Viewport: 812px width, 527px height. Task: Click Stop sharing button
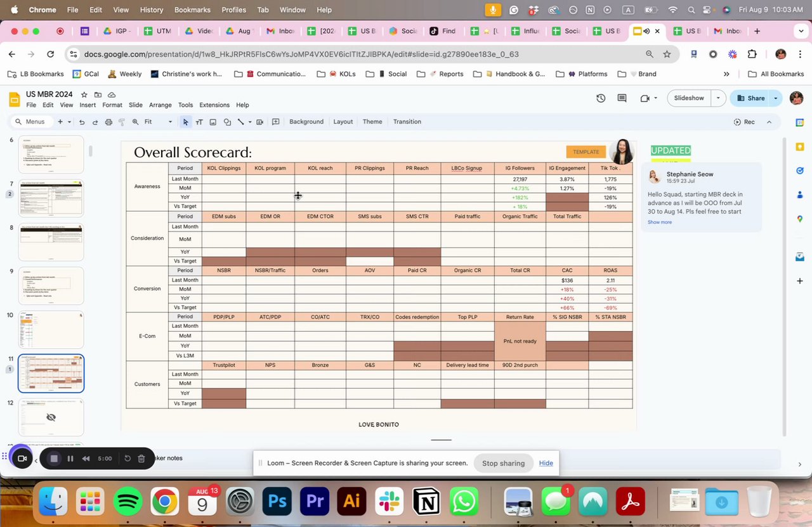click(x=503, y=463)
